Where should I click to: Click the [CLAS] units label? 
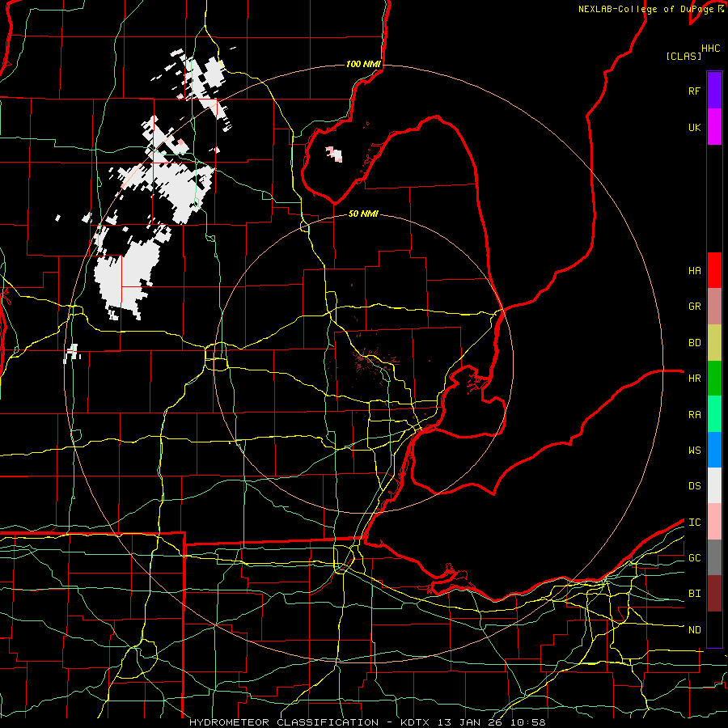684,57
